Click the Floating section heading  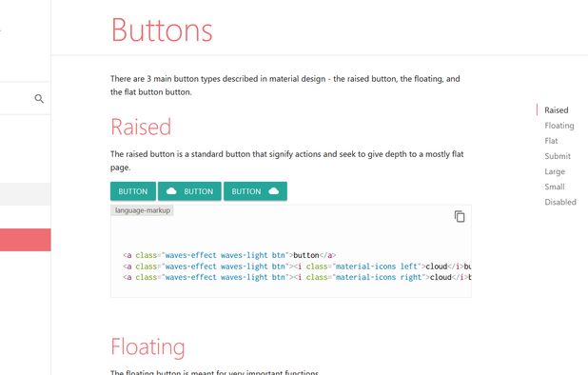147,346
